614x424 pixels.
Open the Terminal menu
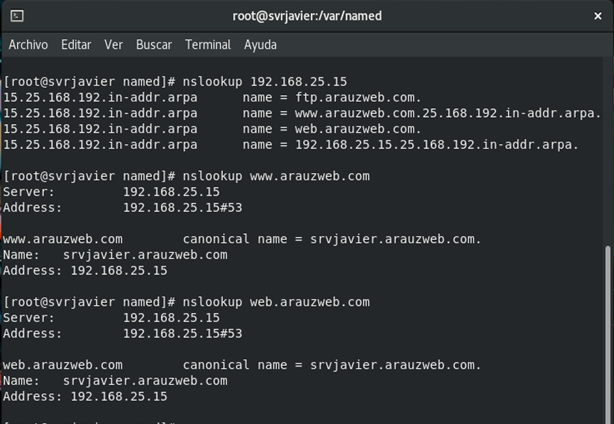pos(208,45)
